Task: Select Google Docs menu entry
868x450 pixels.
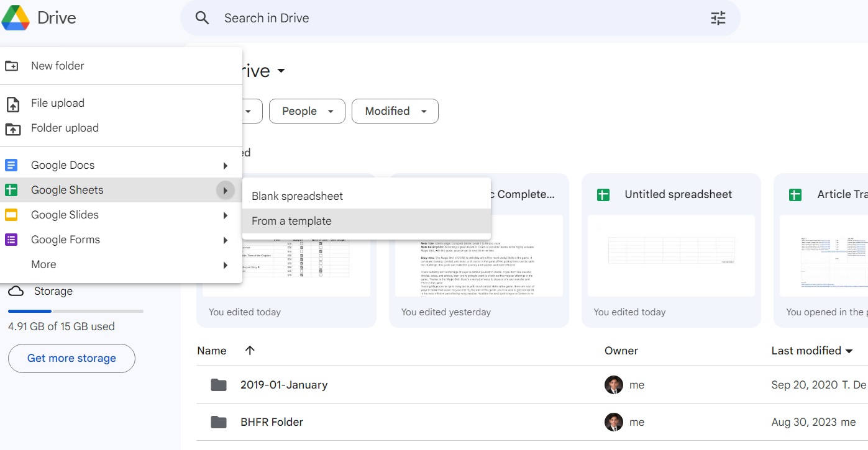Action: click(x=121, y=165)
